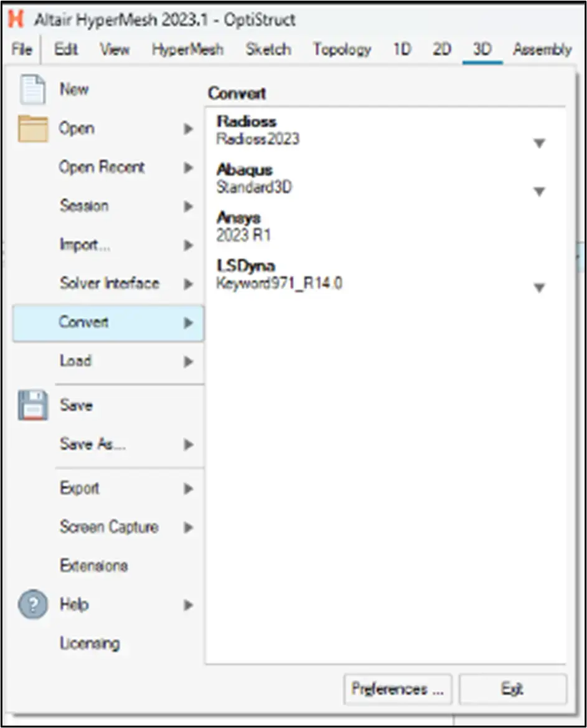587x728 pixels.
Task: Expand the Solver Interface submenu arrow
Action: pyautogui.click(x=188, y=284)
